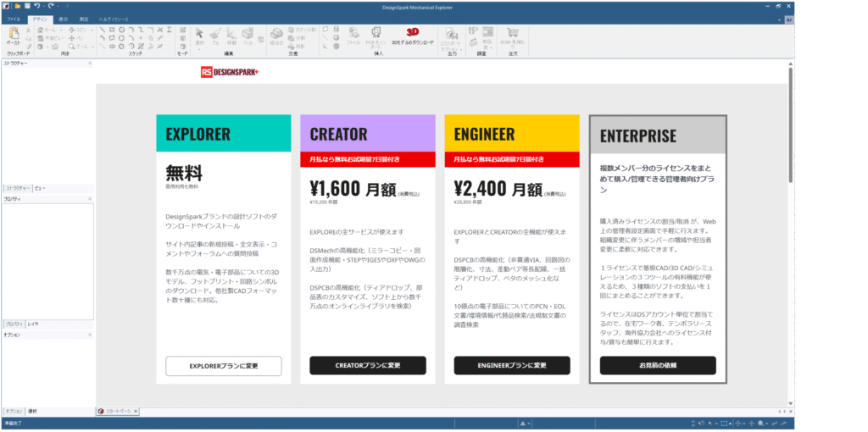868x432 pixels.
Task: Click the Undo arrow icon
Action: pos(36,6)
